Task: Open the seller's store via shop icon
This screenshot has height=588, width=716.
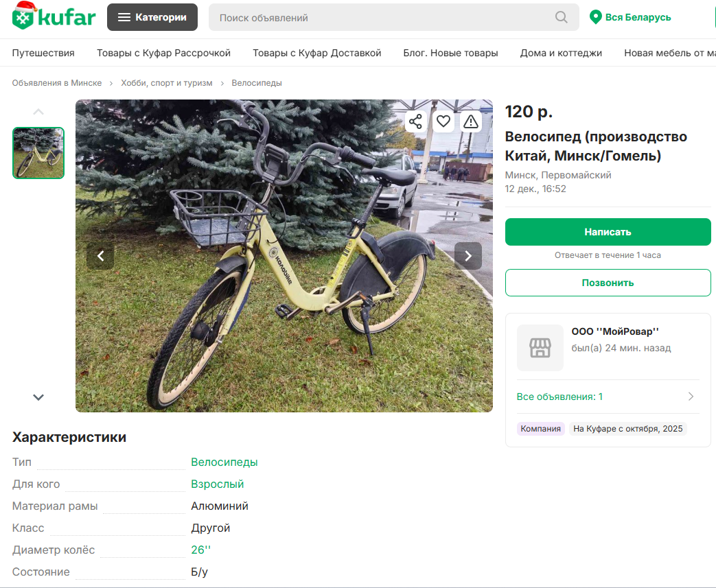Action: [540, 347]
